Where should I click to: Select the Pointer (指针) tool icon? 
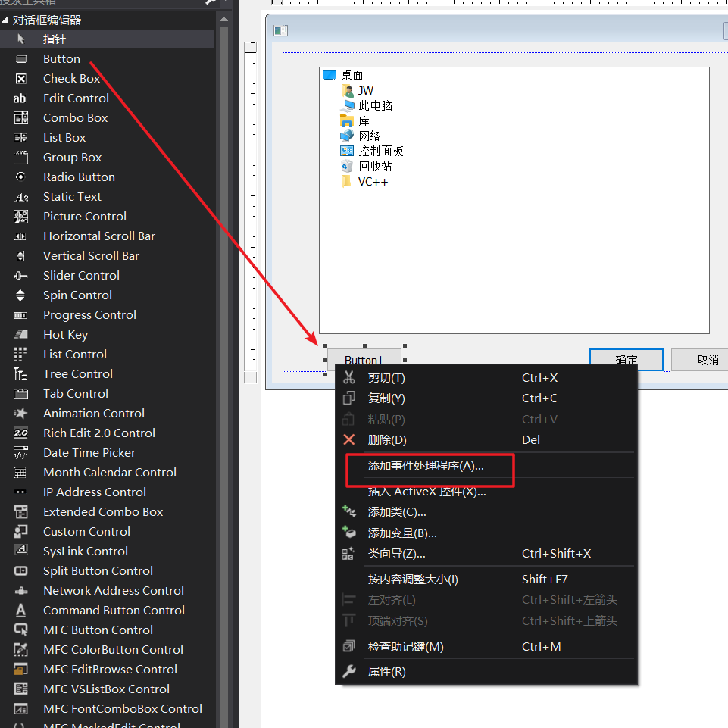click(x=21, y=39)
